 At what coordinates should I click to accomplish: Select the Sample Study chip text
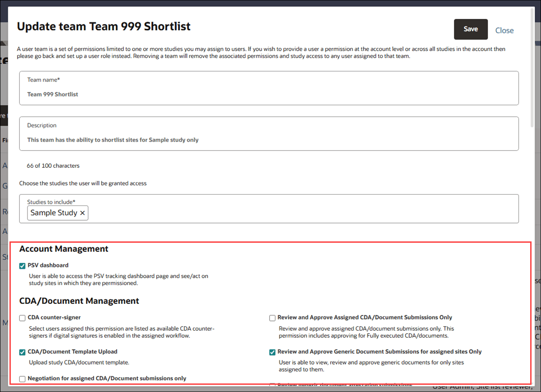53,213
